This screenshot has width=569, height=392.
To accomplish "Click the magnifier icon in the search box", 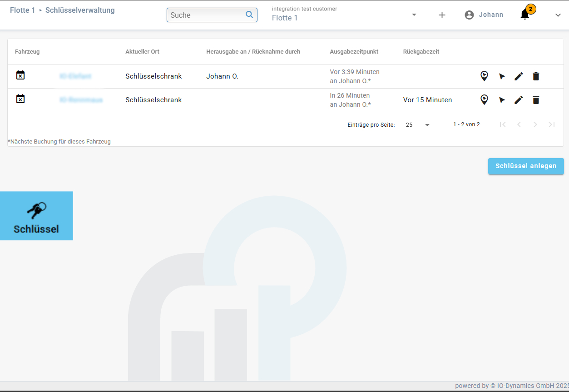I will click(249, 15).
